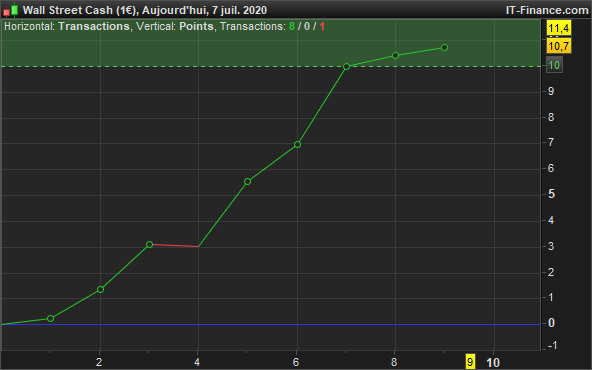Click the green winning transactions count 8
The height and width of the screenshot is (370, 592).
coord(292,26)
